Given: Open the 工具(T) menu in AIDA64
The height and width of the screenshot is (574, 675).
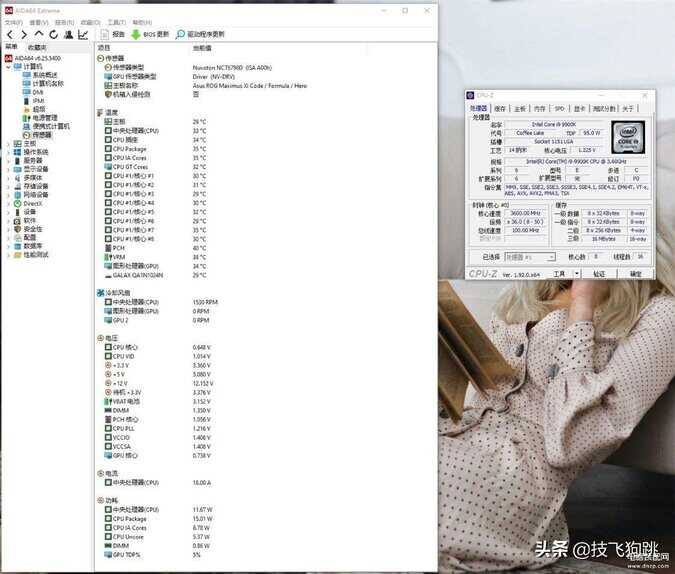Looking at the screenshot, I should tap(117, 22).
